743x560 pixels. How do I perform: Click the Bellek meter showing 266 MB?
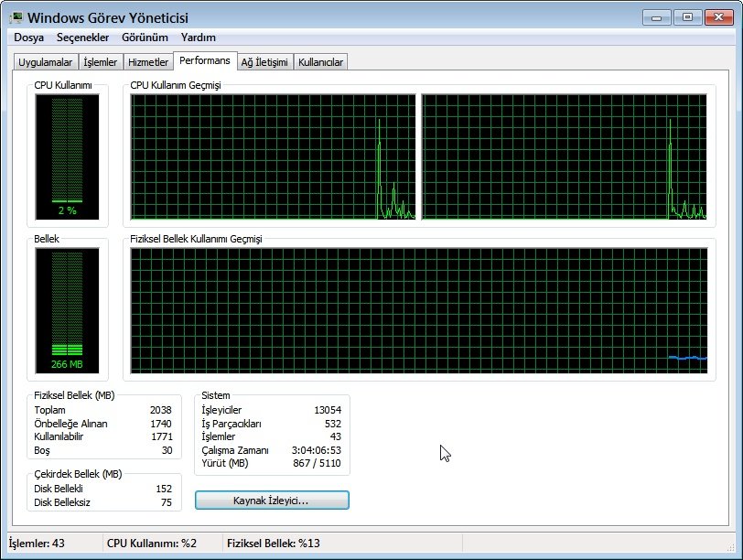tap(68, 311)
